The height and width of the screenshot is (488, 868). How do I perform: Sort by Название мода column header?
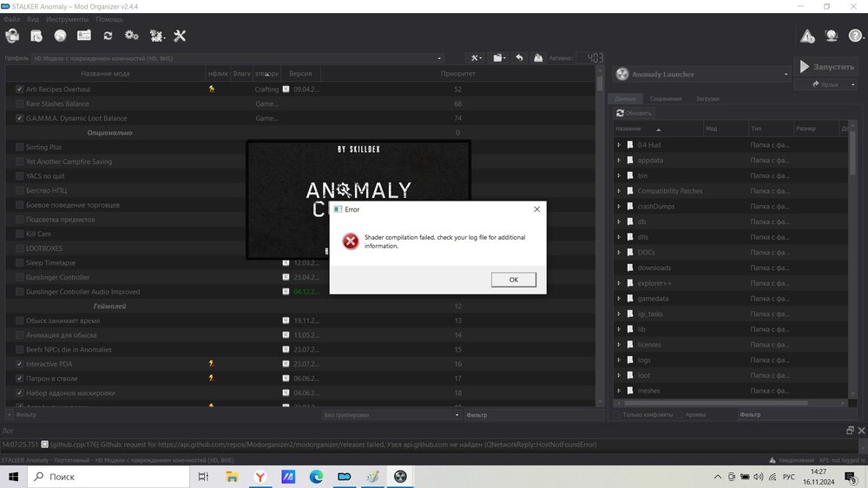pyautogui.click(x=105, y=74)
